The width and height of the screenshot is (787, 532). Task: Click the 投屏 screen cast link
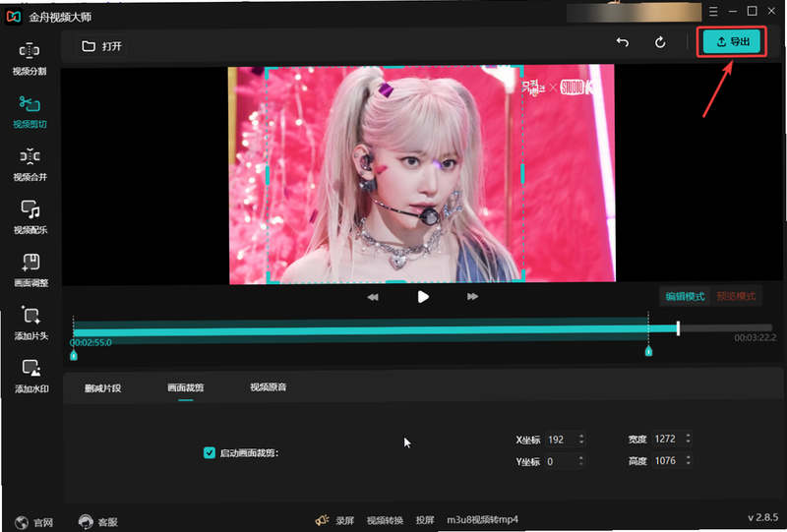[x=425, y=520]
